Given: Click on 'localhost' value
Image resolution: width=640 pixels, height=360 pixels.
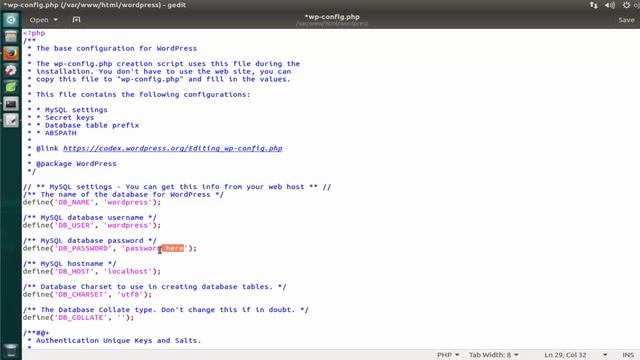Looking at the screenshot, I should coord(128,271).
